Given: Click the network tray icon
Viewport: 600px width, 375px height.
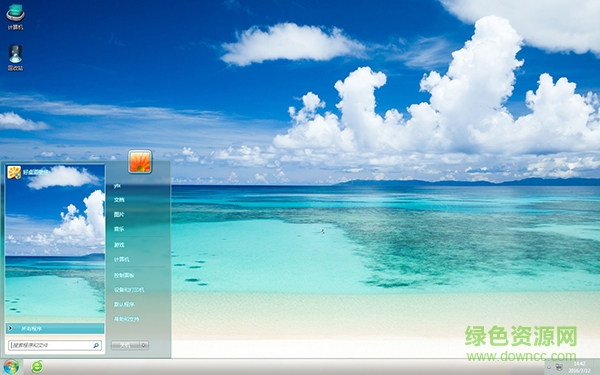Looking at the screenshot, I should (x=559, y=367).
